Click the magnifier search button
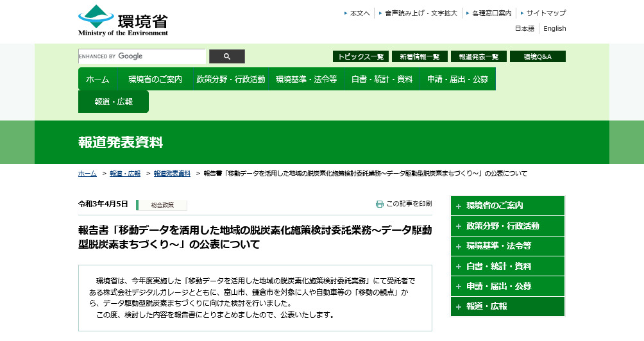 click(226, 56)
